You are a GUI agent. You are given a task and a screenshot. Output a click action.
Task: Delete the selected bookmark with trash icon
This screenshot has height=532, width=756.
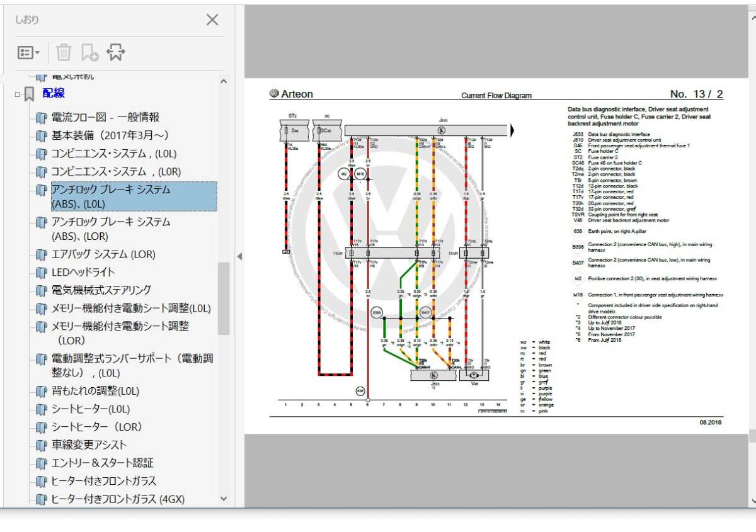pyautogui.click(x=64, y=53)
